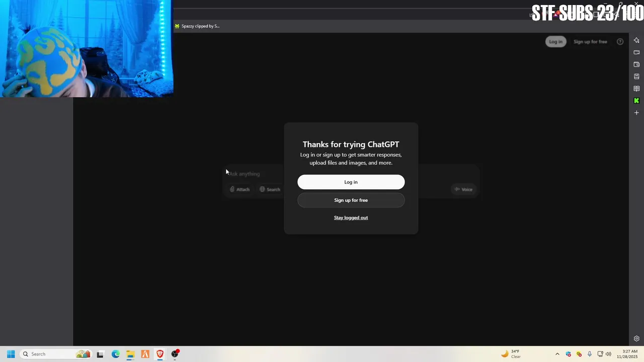Select the Stay logged out link
This screenshot has width=644, height=362.
tap(351, 218)
